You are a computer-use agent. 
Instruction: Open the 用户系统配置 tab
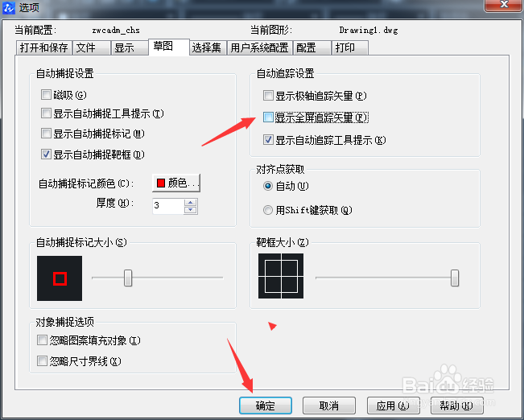point(260,47)
